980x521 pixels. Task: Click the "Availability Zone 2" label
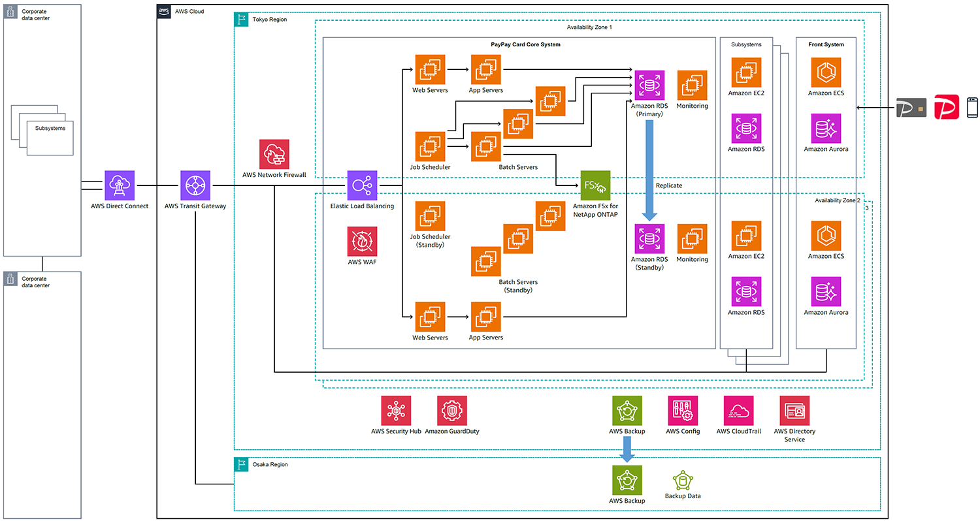point(838,200)
